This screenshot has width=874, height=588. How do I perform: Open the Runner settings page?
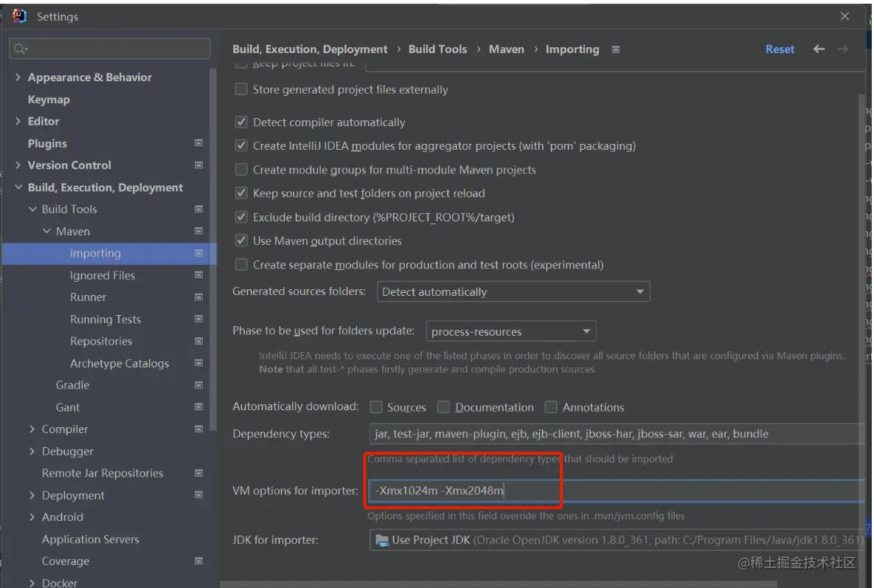(88, 297)
